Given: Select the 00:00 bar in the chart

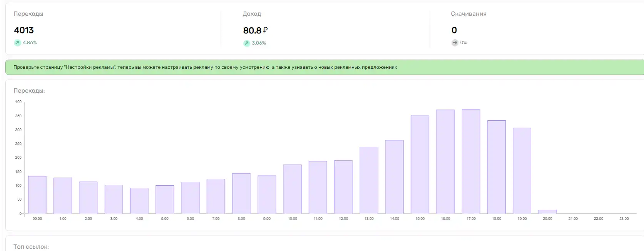Looking at the screenshot, I should pos(37,195).
